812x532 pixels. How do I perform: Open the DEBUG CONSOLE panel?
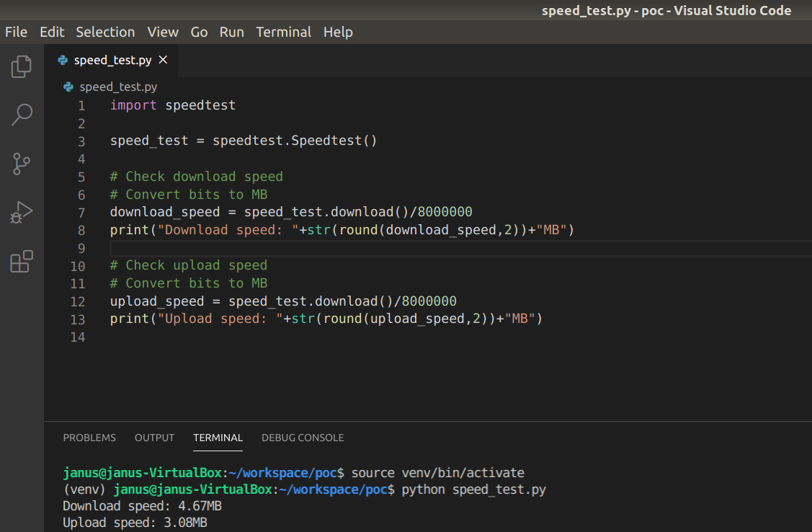tap(303, 438)
